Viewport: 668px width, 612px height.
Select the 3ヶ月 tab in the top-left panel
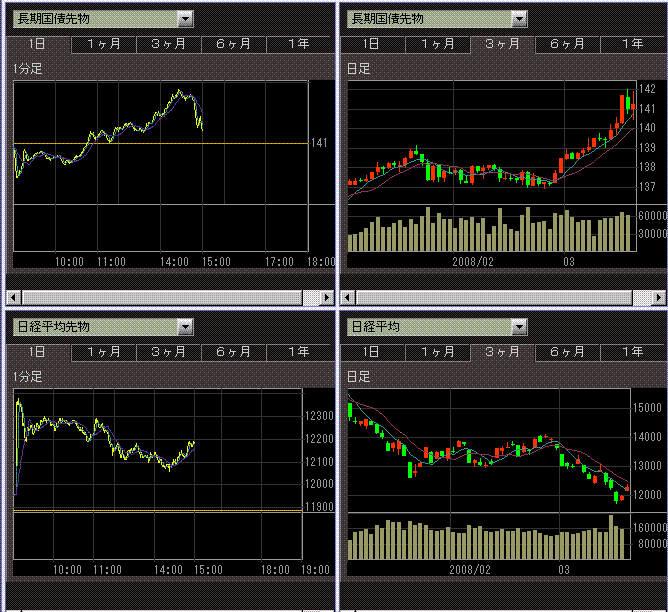point(168,44)
